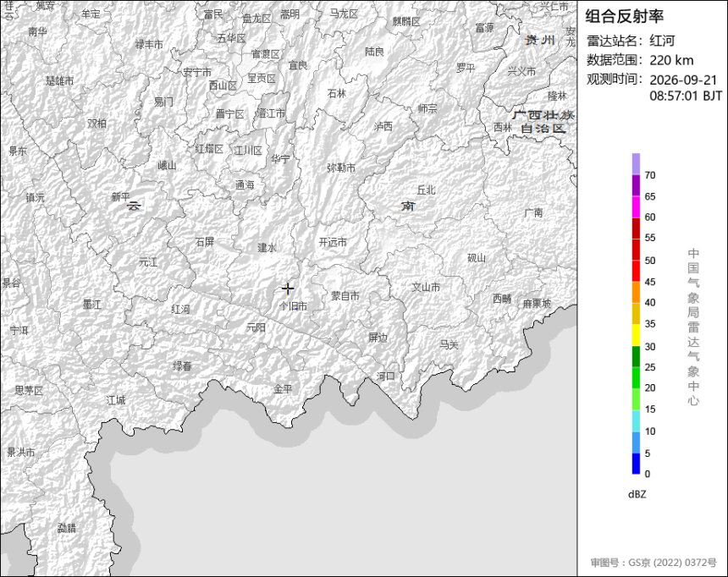Image resolution: width=728 pixels, height=577 pixels.
Task: Select the 红河 radar station name
Action: point(662,41)
